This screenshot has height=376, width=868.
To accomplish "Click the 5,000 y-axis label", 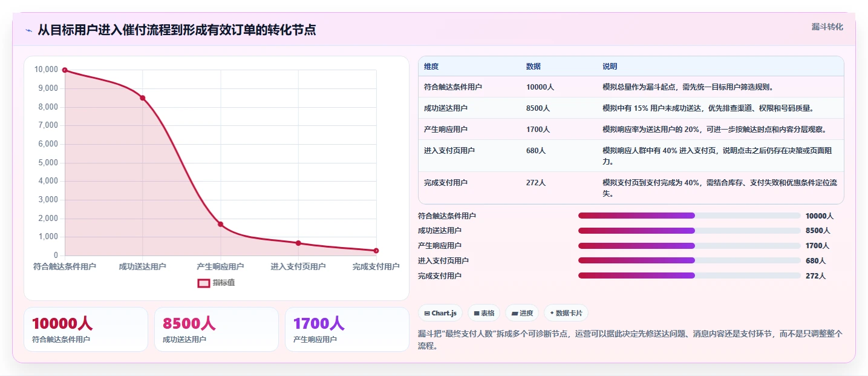I will (x=48, y=162).
